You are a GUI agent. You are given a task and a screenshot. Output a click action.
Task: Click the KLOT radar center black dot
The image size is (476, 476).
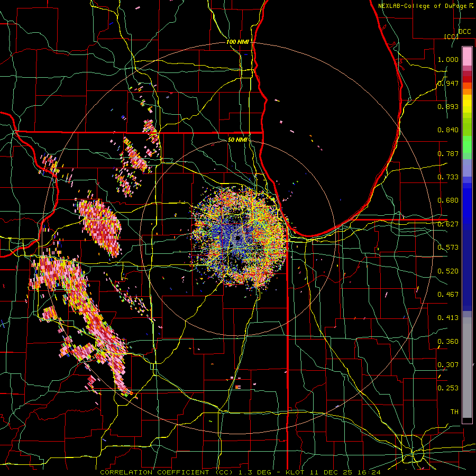[238, 238]
